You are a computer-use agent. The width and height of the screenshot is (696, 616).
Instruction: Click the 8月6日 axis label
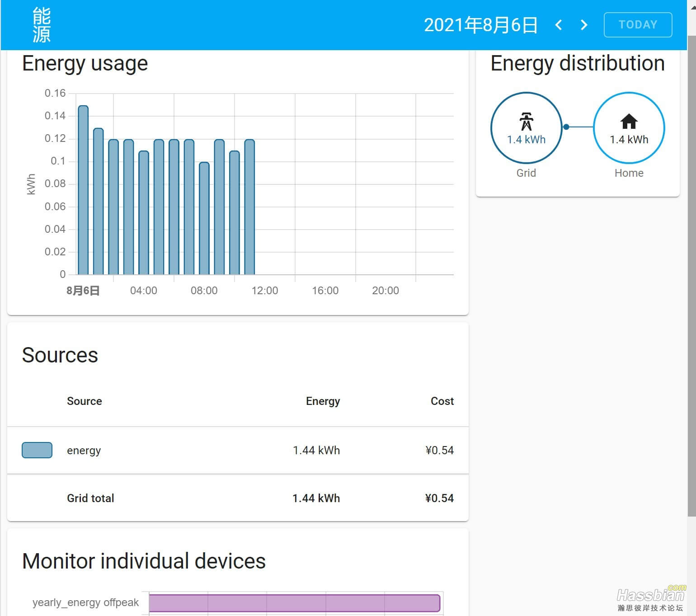[83, 291]
